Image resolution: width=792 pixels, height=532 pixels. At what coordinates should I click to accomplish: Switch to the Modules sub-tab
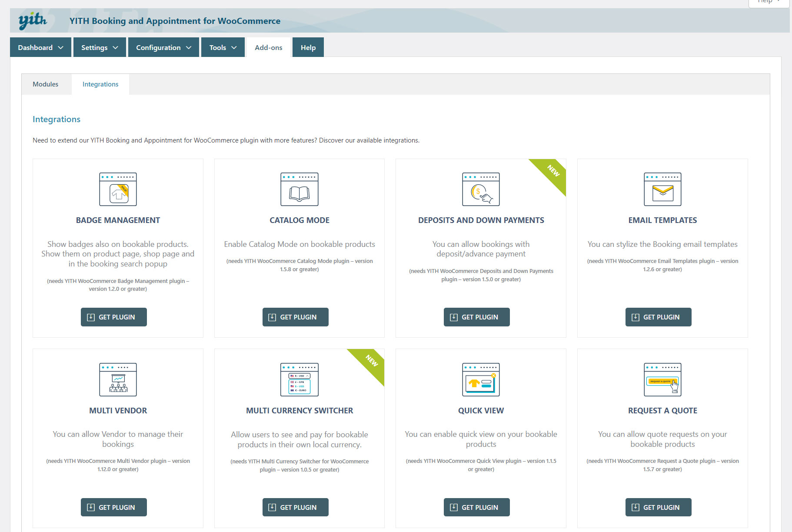point(46,84)
